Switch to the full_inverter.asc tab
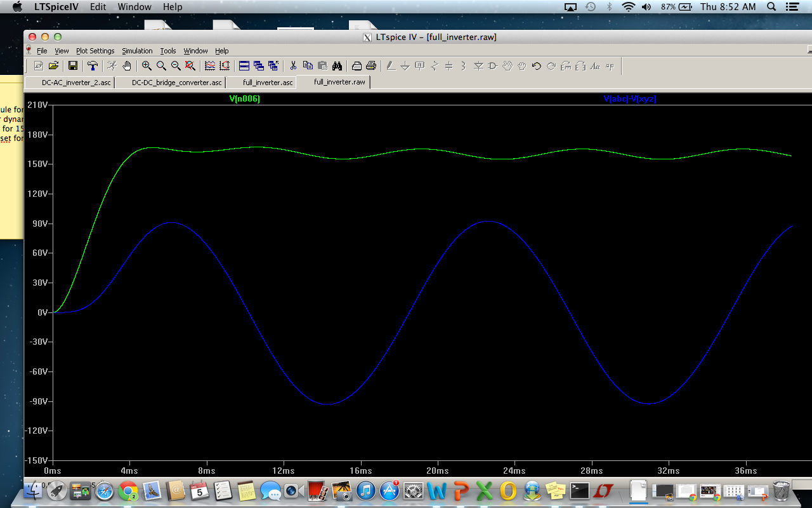 click(268, 83)
